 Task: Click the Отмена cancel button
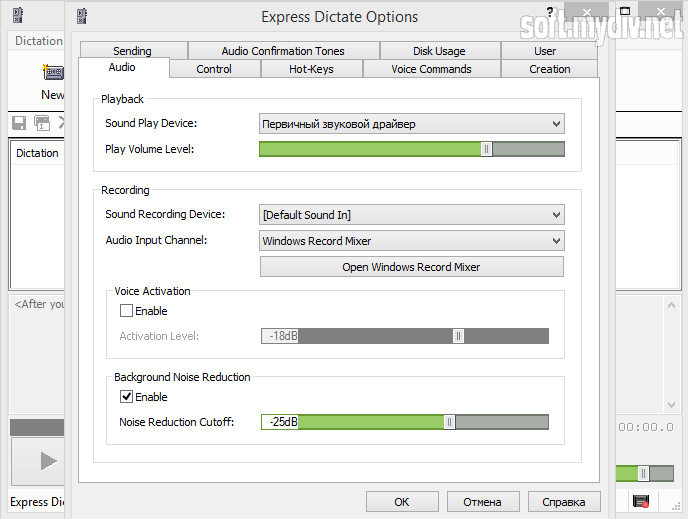(x=483, y=501)
